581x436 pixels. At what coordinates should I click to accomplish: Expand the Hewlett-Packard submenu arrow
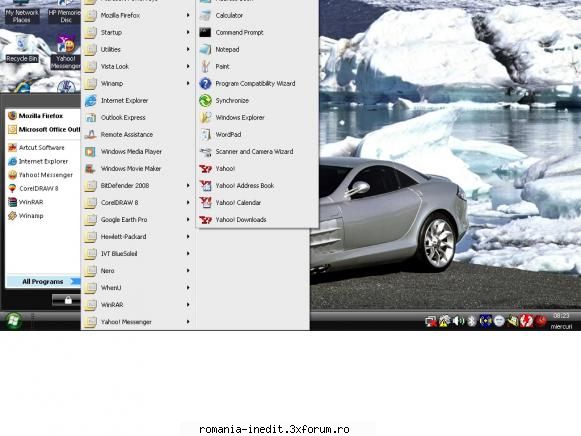tap(188, 237)
